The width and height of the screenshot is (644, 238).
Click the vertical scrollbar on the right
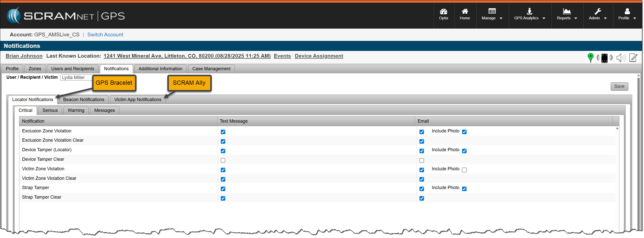click(638, 150)
